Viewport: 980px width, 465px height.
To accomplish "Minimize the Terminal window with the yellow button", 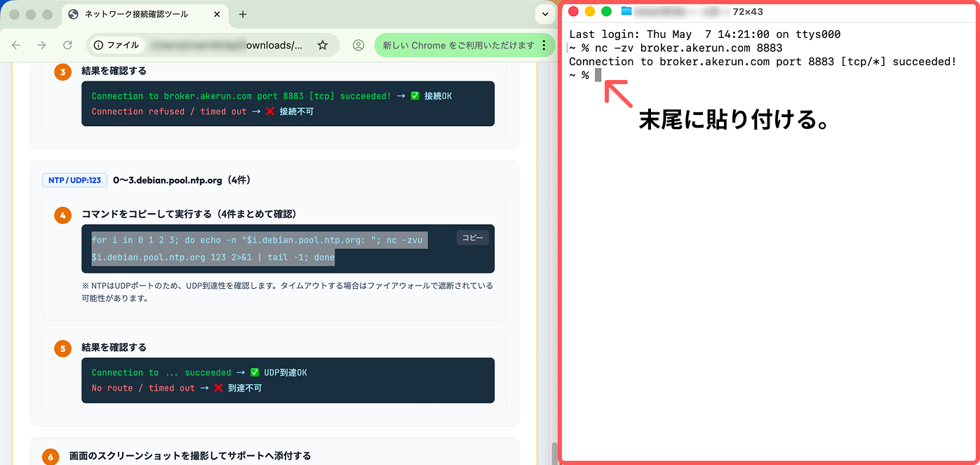I will (x=590, y=11).
